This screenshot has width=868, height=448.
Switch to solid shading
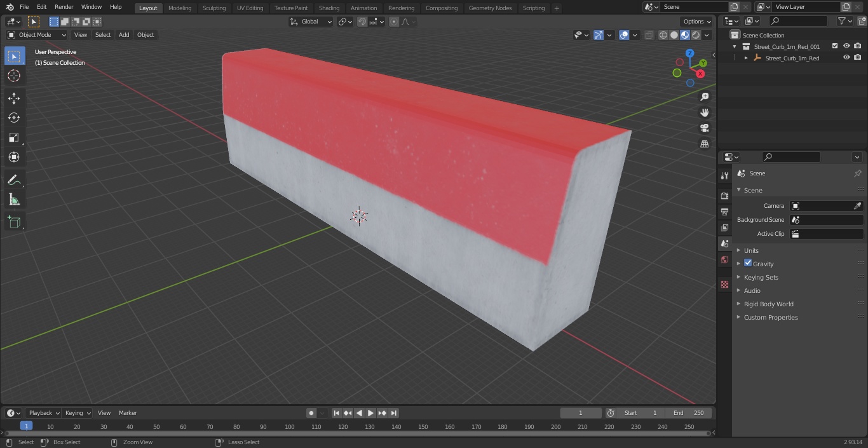pyautogui.click(x=674, y=35)
